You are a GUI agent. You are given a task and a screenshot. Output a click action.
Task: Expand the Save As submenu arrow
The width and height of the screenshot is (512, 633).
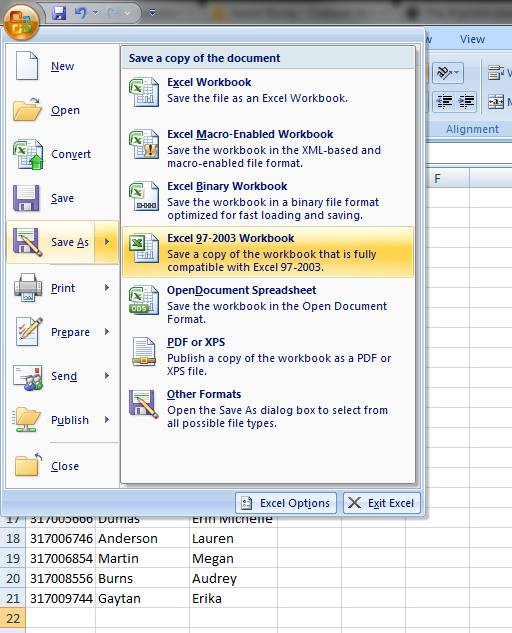[x=107, y=242]
